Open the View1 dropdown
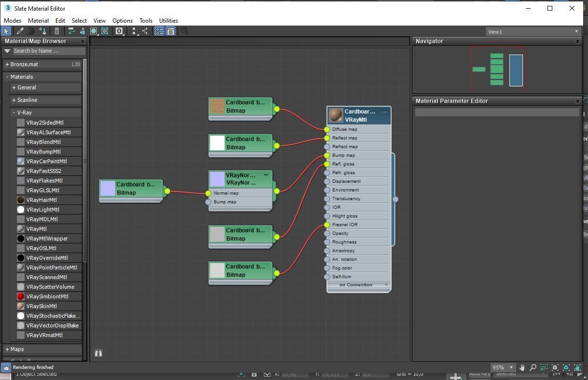 pos(533,31)
